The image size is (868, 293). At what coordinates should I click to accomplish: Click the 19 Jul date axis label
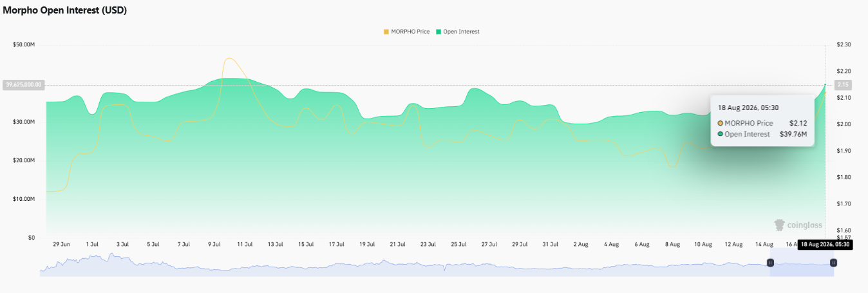click(x=367, y=245)
